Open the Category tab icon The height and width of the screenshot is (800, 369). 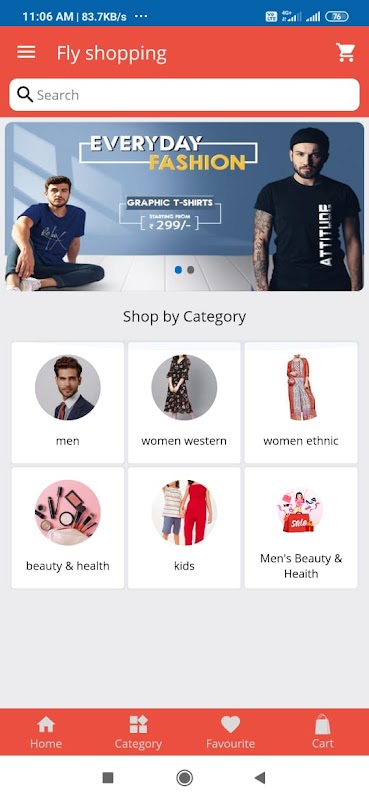pos(138,724)
